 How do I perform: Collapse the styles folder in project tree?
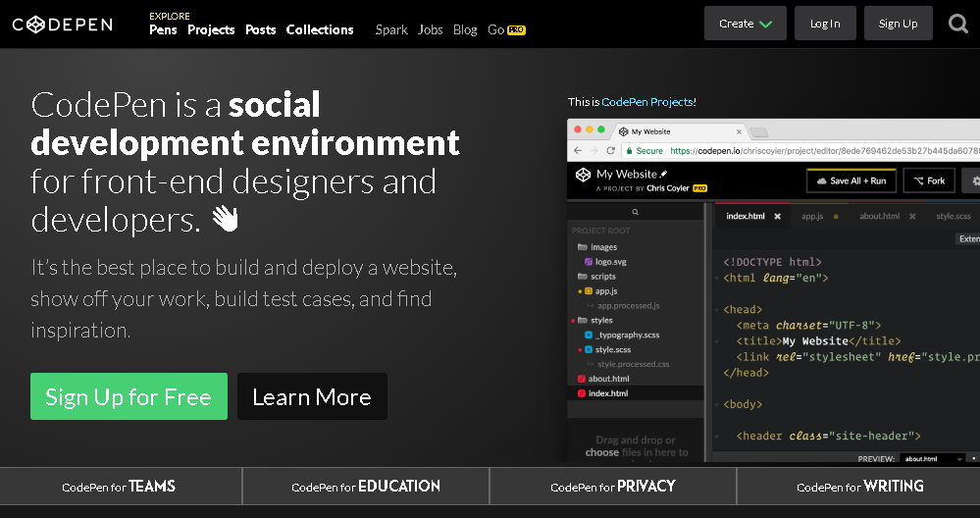[x=582, y=320]
